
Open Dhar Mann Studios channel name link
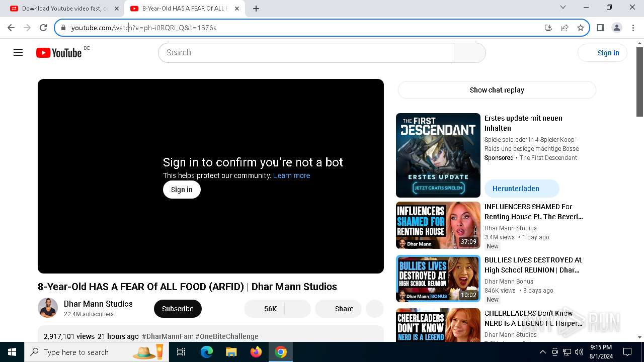tap(98, 304)
